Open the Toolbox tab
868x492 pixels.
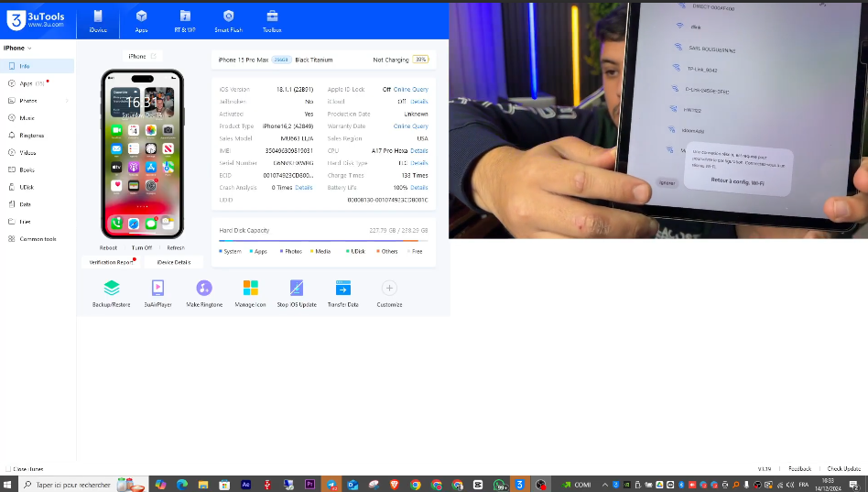(272, 21)
